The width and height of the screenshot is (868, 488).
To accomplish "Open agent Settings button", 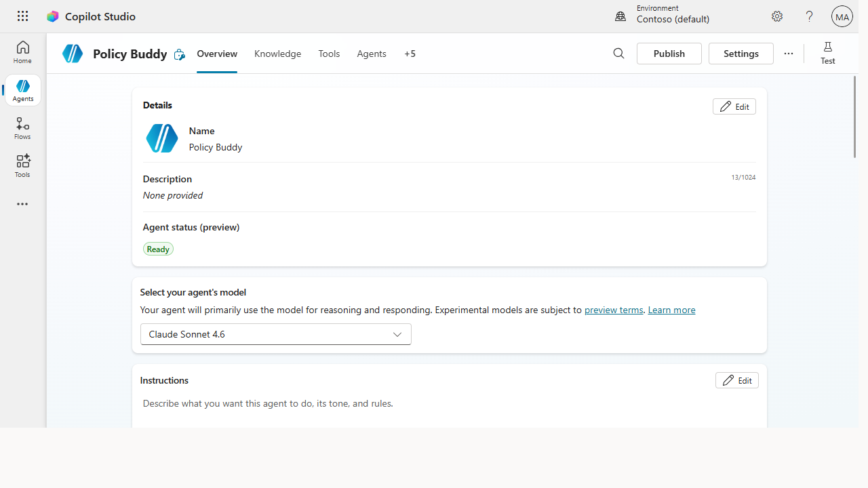I will coord(741,54).
